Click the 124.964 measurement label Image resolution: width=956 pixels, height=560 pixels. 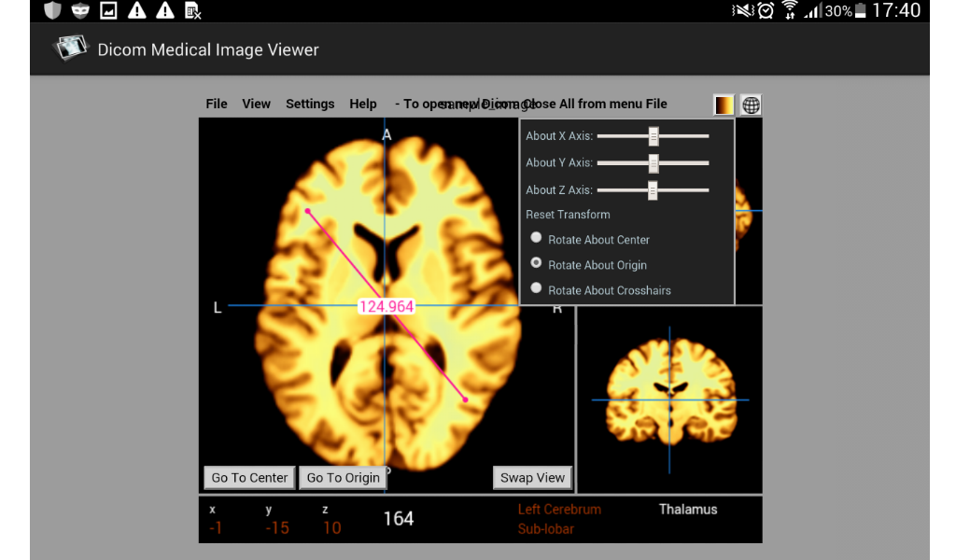tap(387, 305)
